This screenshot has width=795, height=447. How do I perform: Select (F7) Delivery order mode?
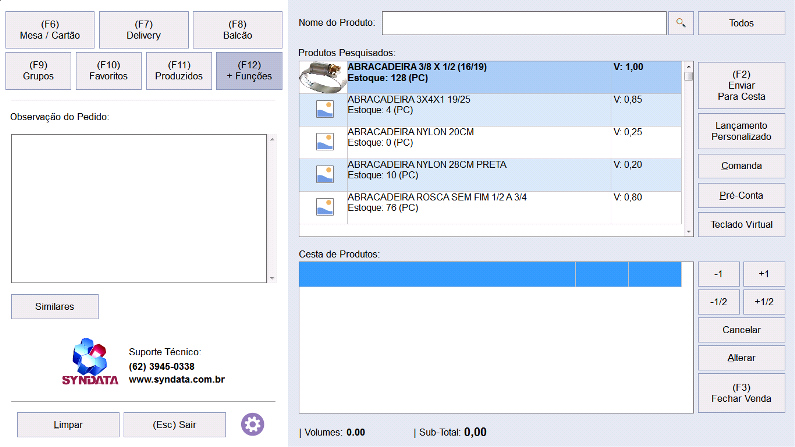(x=143, y=30)
